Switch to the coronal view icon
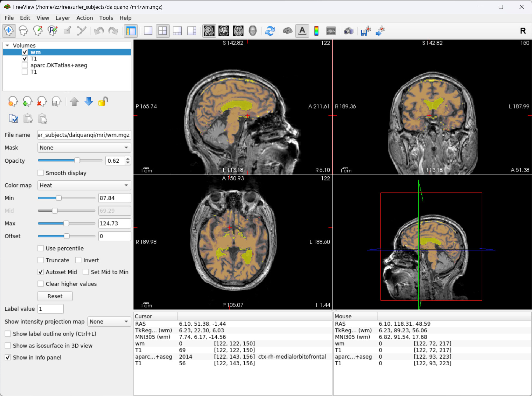Viewport: 532px width, 396px height. (x=224, y=31)
